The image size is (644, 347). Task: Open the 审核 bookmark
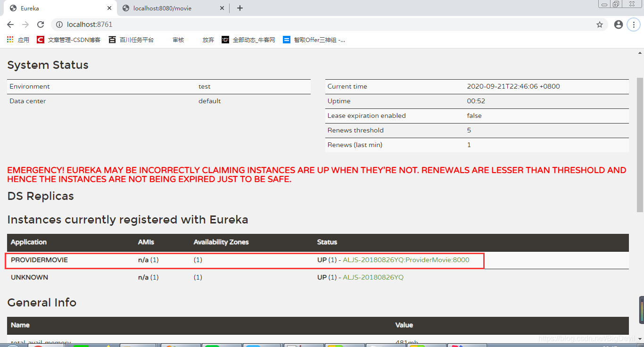178,40
